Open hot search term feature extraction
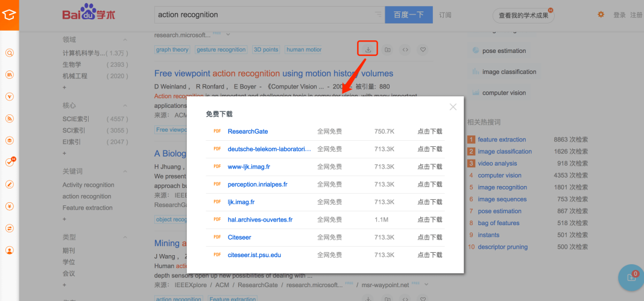Viewport: 644px width, 301px height. pos(502,140)
